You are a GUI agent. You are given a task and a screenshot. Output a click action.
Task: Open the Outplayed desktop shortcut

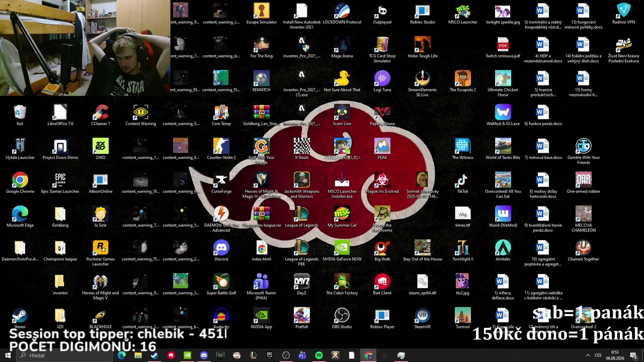(382, 11)
